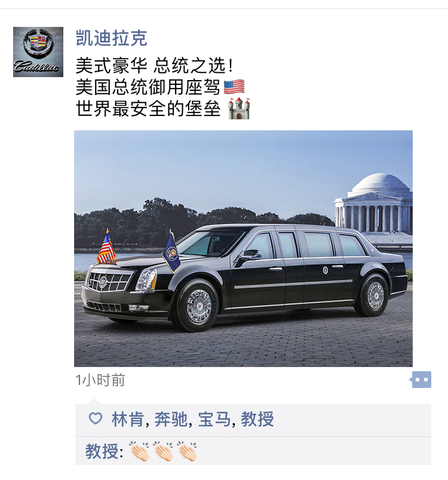Viewport: 448px width, 480px height.
Task: Open 教授's profile from the likes list
Action: pos(257,419)
